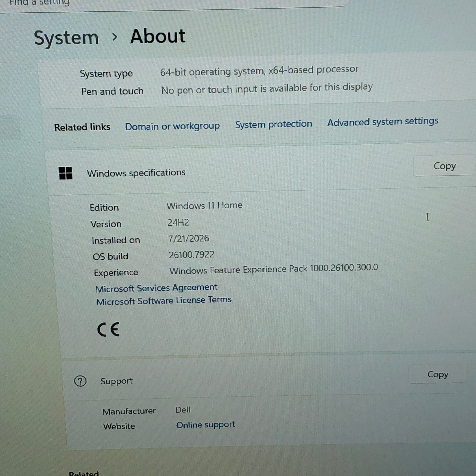Open System protection link

tap(273, 124)
